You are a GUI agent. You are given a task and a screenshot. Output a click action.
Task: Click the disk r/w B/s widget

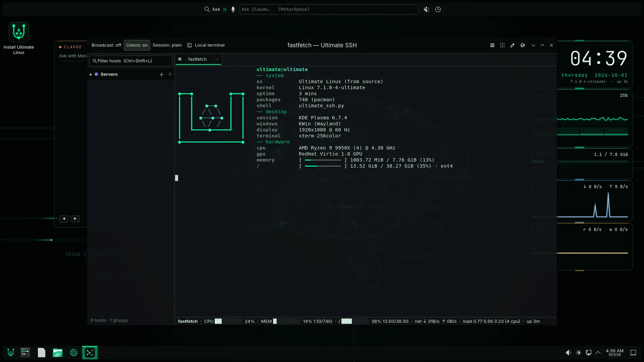tap(594, 247)
